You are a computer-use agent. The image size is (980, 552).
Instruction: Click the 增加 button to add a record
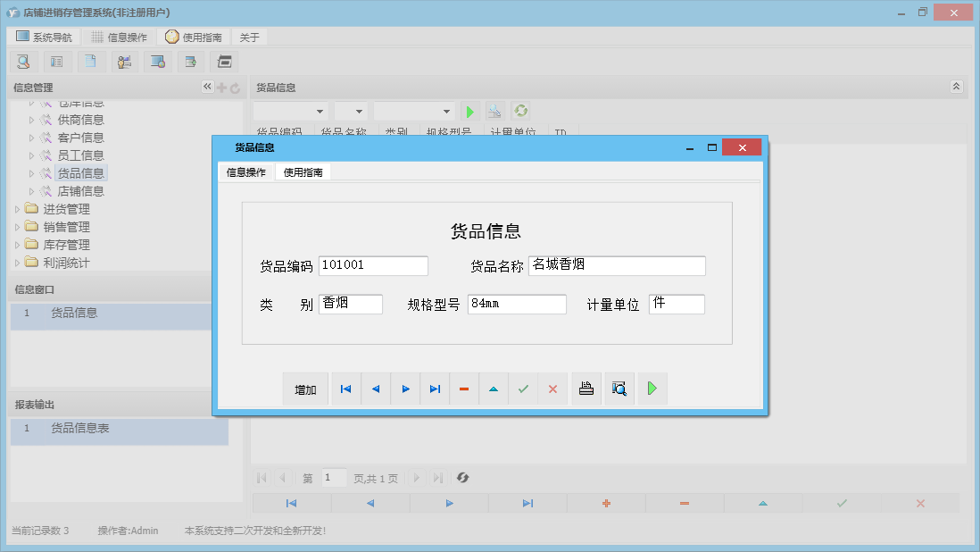[x=305, y=389]
